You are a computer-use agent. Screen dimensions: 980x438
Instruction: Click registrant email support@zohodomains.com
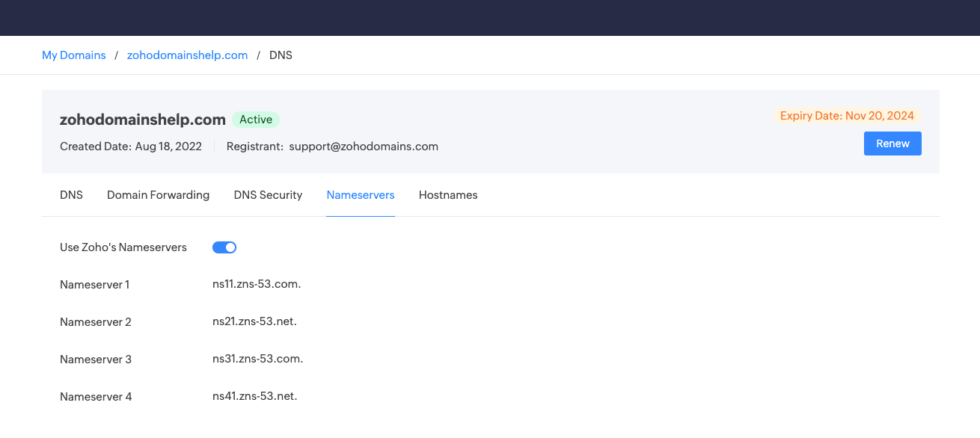point(364,146)
